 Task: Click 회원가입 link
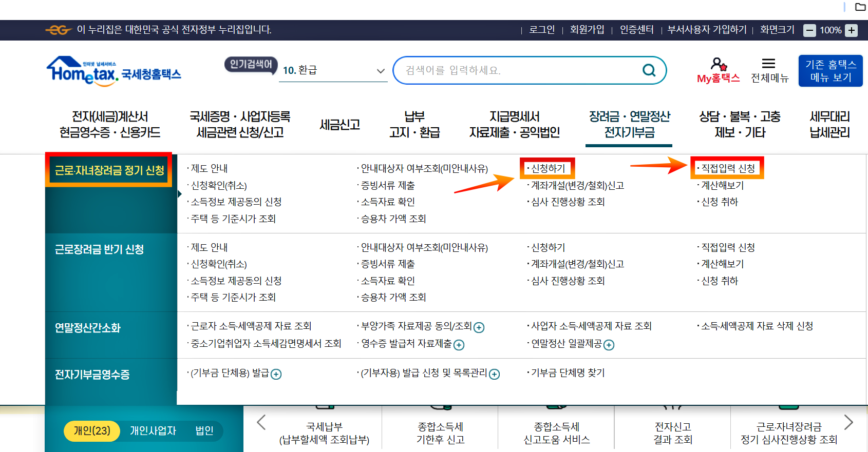[587, 30]
